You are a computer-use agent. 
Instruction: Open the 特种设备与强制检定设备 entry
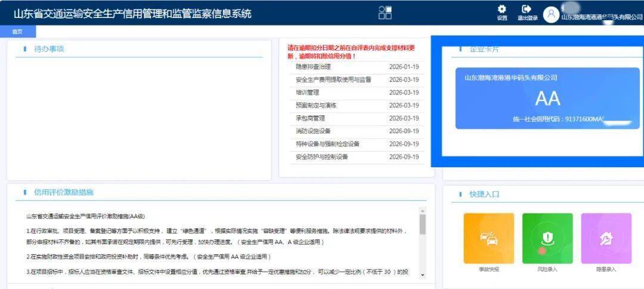tap(327, 144)
